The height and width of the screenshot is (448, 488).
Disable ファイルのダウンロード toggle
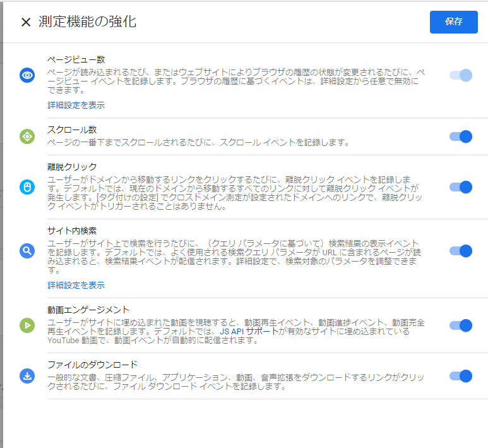461,376
